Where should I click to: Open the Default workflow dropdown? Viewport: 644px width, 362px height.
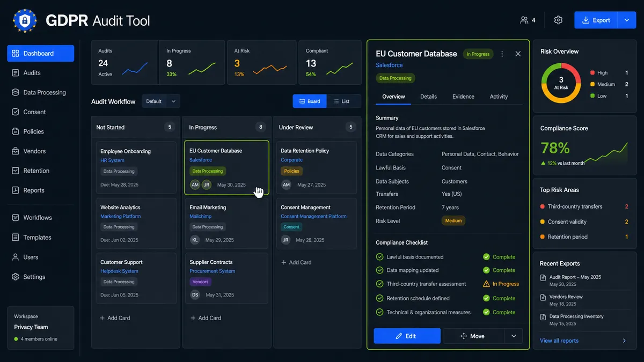click(161, 101)
